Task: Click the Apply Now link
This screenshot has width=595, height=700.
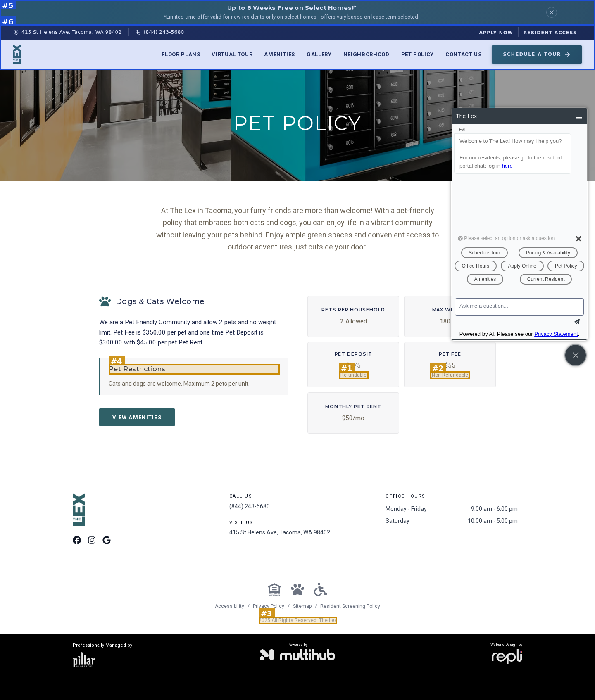Action: (x=496, y=33)
